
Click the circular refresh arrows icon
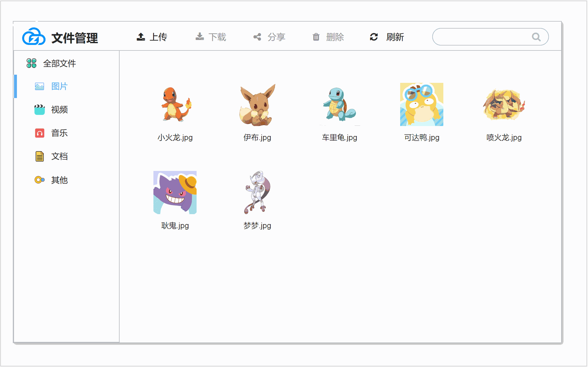point(374,37)
